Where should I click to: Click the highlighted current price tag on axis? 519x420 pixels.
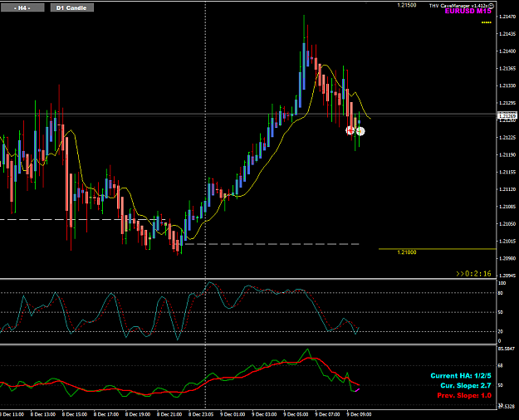click(507, 116)
